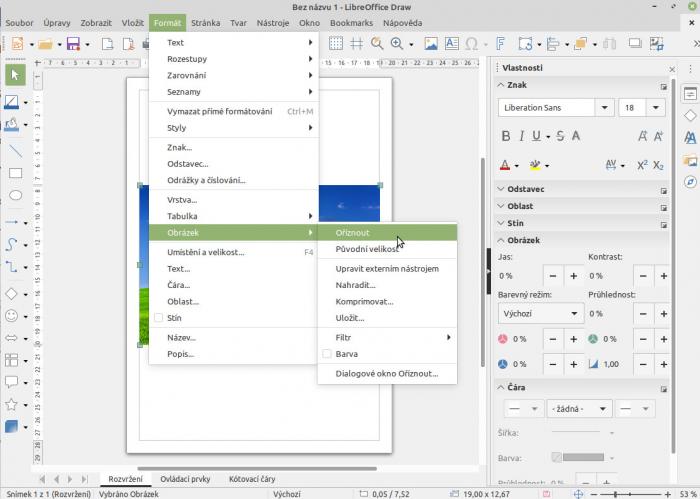This screenshot has width=700, height=499.
Task: Click the Superscript X² icon
Action: tap(642, 165)
